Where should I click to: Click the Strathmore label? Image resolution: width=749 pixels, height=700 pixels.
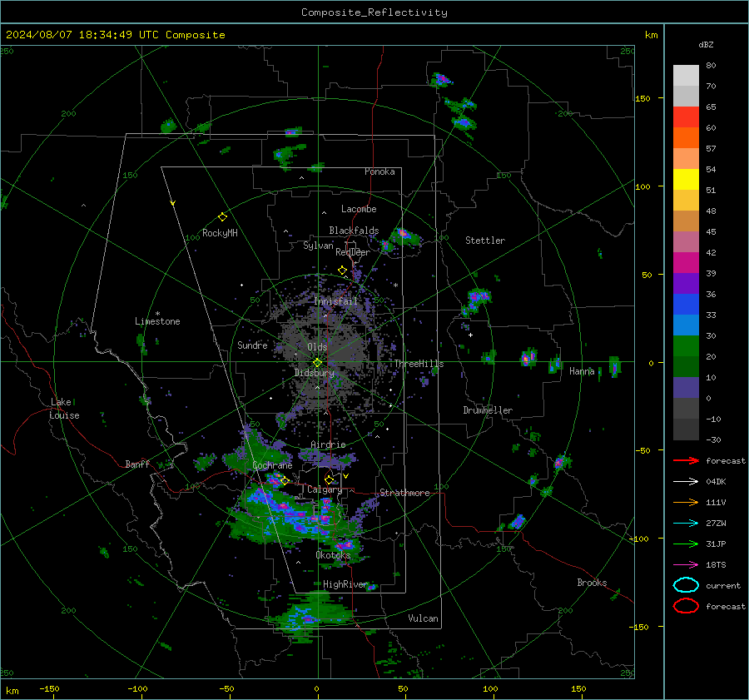(x=404, y=493)
